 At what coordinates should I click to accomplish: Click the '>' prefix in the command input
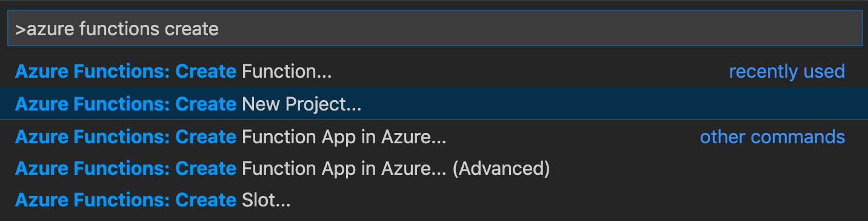point(21,29)
